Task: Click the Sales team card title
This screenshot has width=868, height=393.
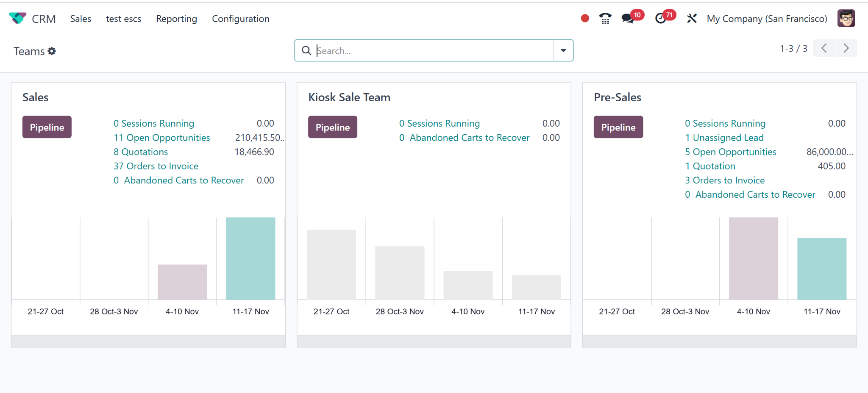Action: pos(36,97)
